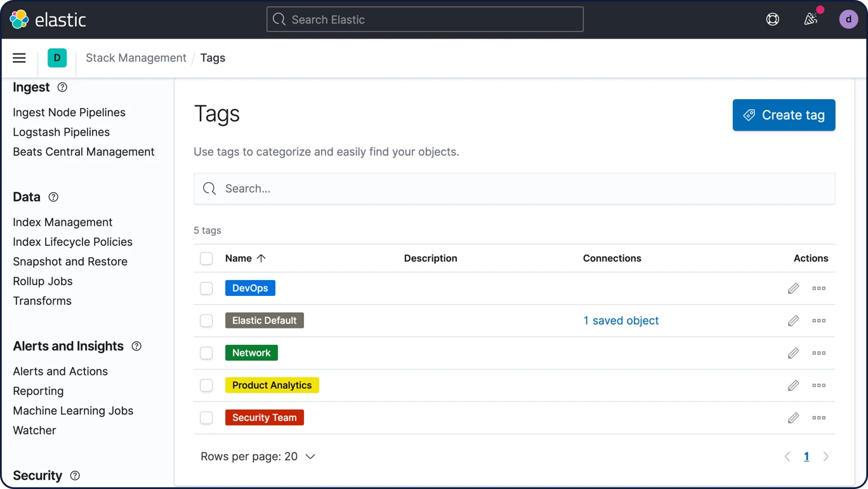Open Watcher page
The height and width of the screenshot is (489, 868).
tap(35, 431)
